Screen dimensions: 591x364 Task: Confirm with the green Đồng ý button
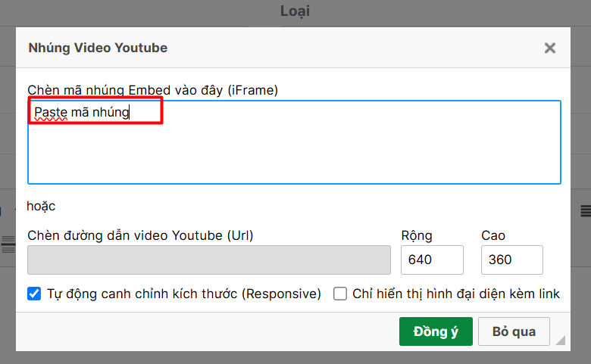pos(436,331)
